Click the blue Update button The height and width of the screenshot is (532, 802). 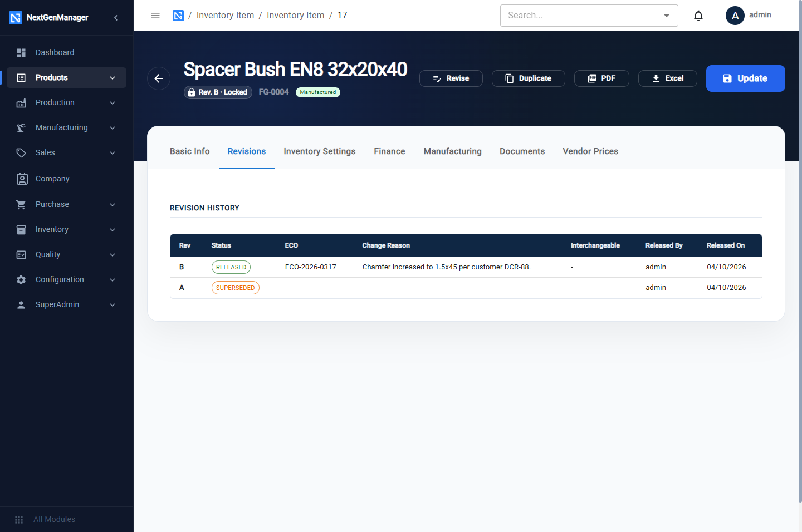click(746, 78)
